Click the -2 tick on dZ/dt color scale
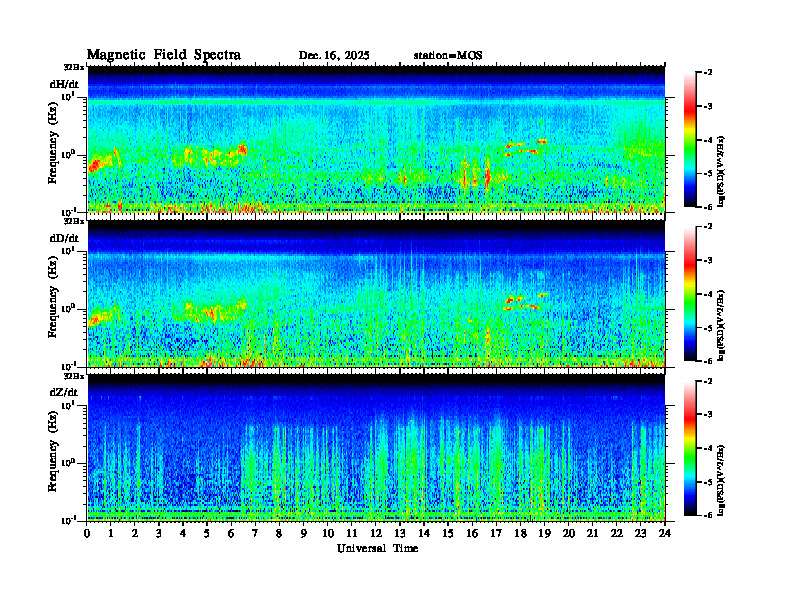792x612 pixels. pyautogui.click(x=709, y=381)
